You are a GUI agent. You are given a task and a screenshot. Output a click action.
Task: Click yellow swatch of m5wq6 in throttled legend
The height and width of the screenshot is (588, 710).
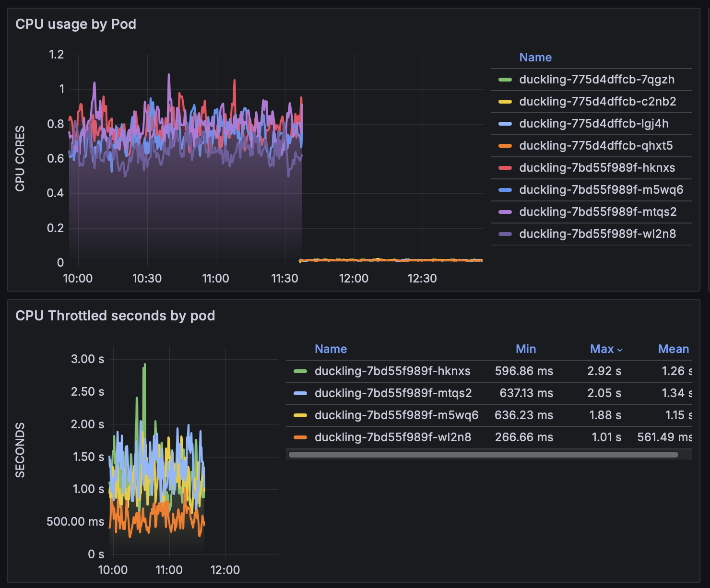coord(300,415)
